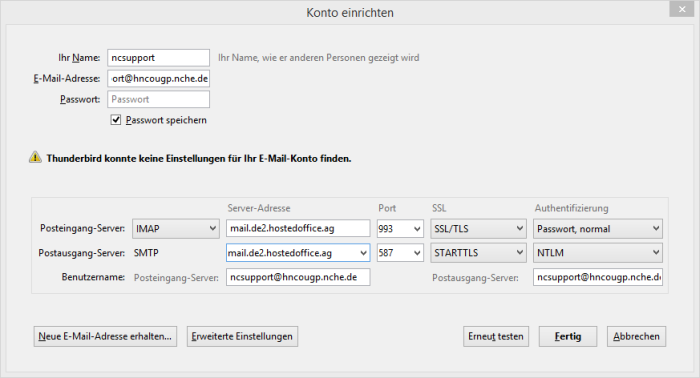The image size is (700, 378).
Task: Open the NTLM authentication dropdown
Action: coord(598,253)
